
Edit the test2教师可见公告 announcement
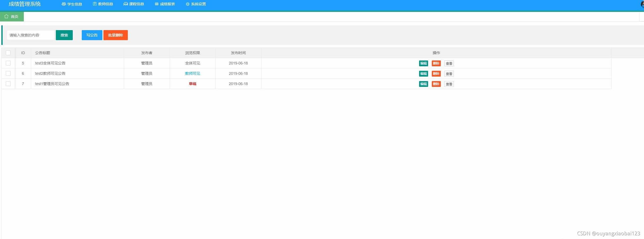click(x=424, y=74)
